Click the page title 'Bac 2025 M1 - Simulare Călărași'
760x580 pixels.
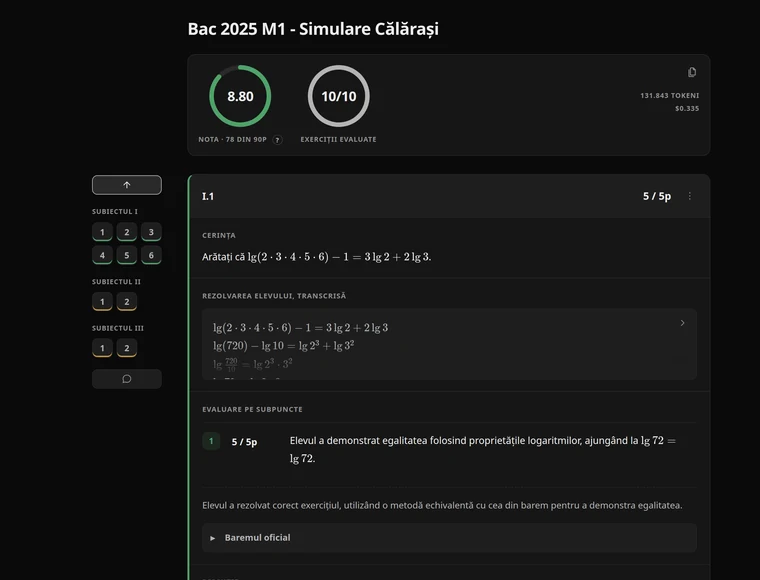coord(313,29)
